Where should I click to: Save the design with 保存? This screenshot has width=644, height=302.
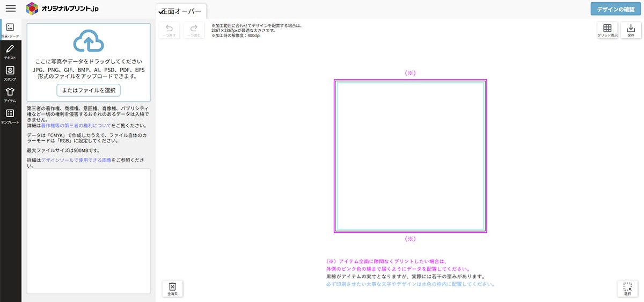coord(630,31)
